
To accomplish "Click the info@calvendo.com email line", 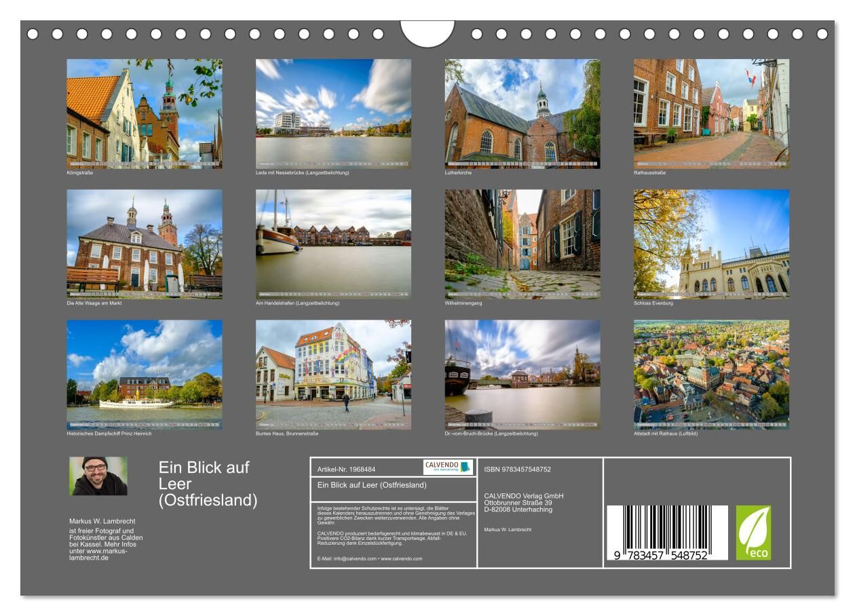I will pos(370,558).
